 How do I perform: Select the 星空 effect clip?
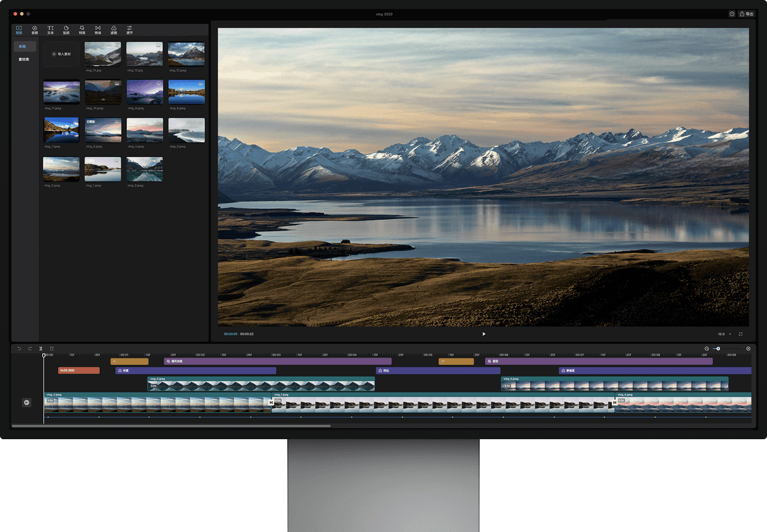click(x=599, y=361)
